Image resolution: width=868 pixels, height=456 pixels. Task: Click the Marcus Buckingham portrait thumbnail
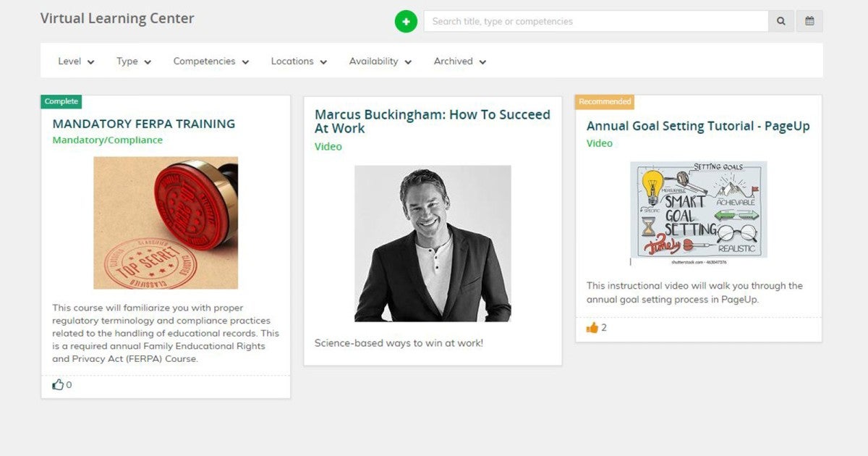433,243
